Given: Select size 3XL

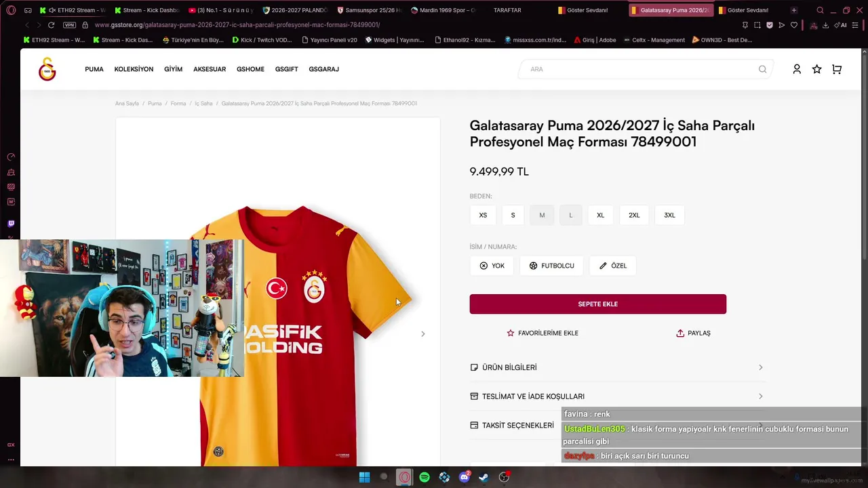Looking at the screenshot, I should pos(669,215).
